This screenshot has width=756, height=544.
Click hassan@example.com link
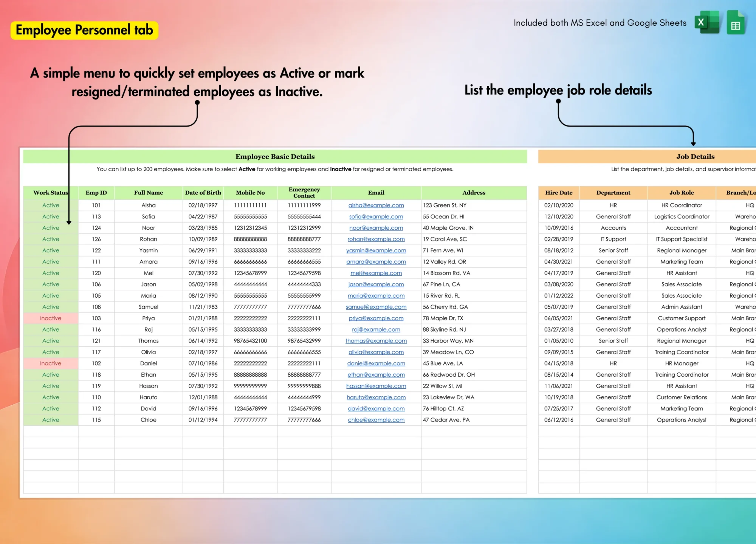[376, 386]
